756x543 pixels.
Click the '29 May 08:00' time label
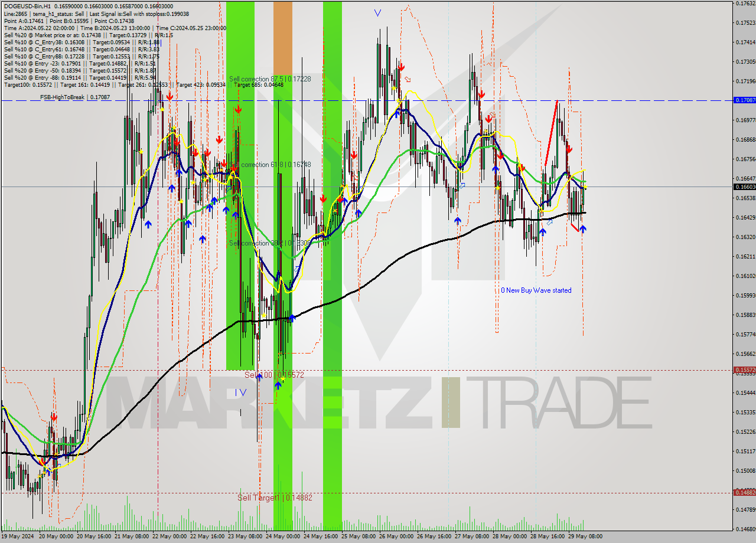click(x=585, y=537)
